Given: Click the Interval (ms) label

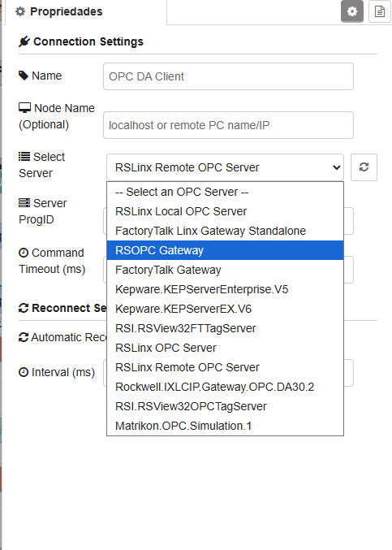Looking at the screenshot, I should [x=56, y=372].
